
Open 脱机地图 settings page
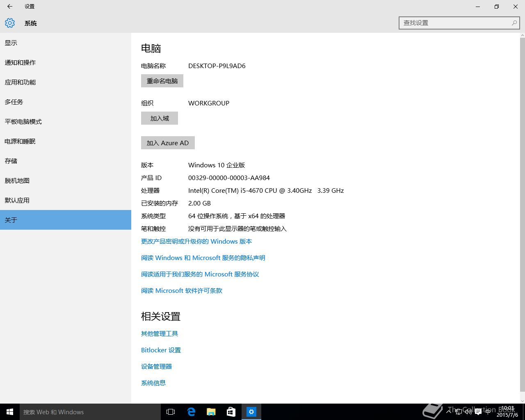point(66,180)
